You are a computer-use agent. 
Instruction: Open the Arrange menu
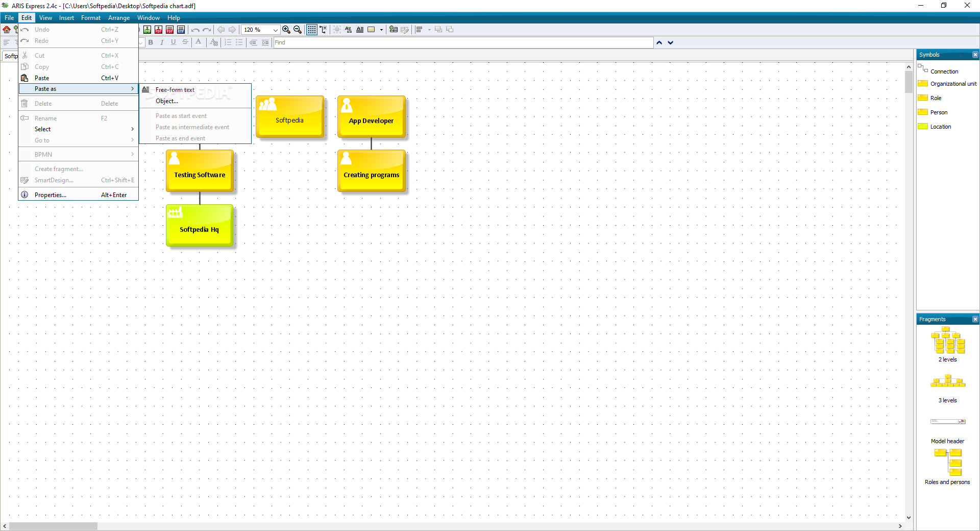click(x=119, y=18)
